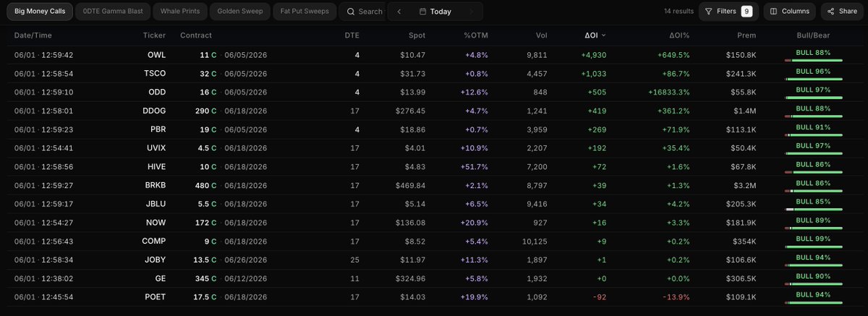868x316 pixels.
Task: Click the $1.4M premium value
Action: point(746,111)
